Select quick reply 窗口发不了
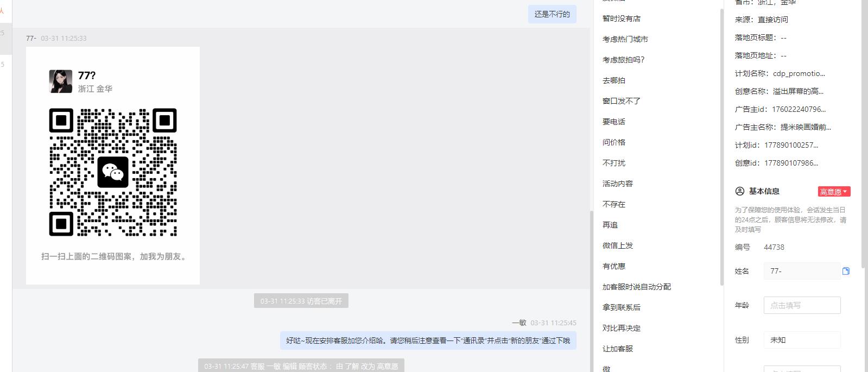Image resolution: width=868 pixels, height=372 pixels. (622, 101)
